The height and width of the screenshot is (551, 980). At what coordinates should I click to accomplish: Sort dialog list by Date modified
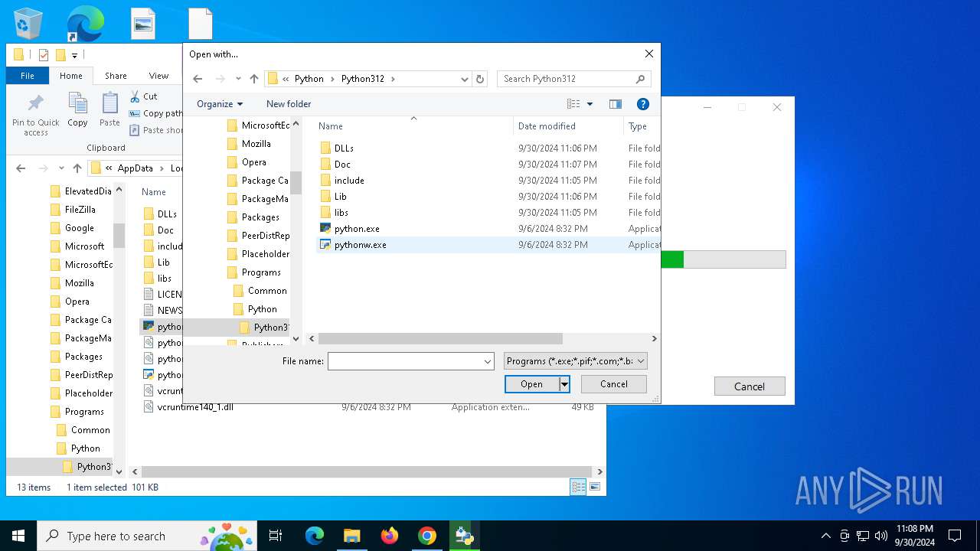click(547, 126)
